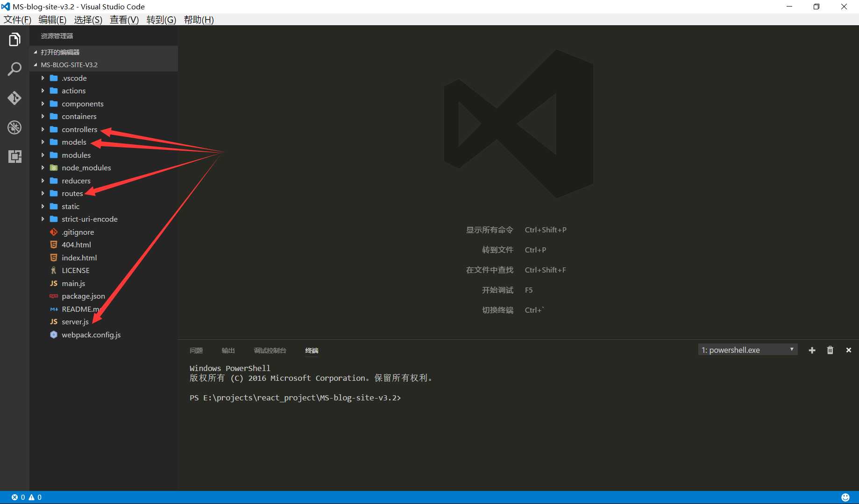
Task: Switch to the 输出 panel tab
Action: click(228, 350)
